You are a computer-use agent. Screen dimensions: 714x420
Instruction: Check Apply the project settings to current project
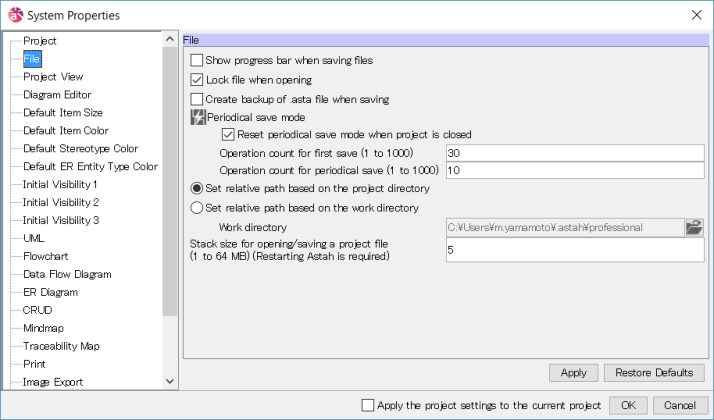tap(368, 405)
